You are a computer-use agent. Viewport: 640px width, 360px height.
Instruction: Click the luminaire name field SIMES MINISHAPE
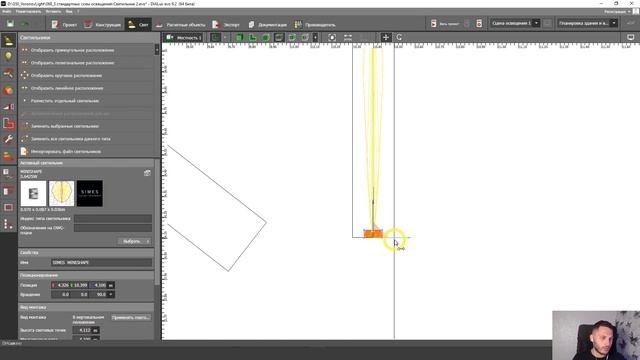[x=102, y=262]
